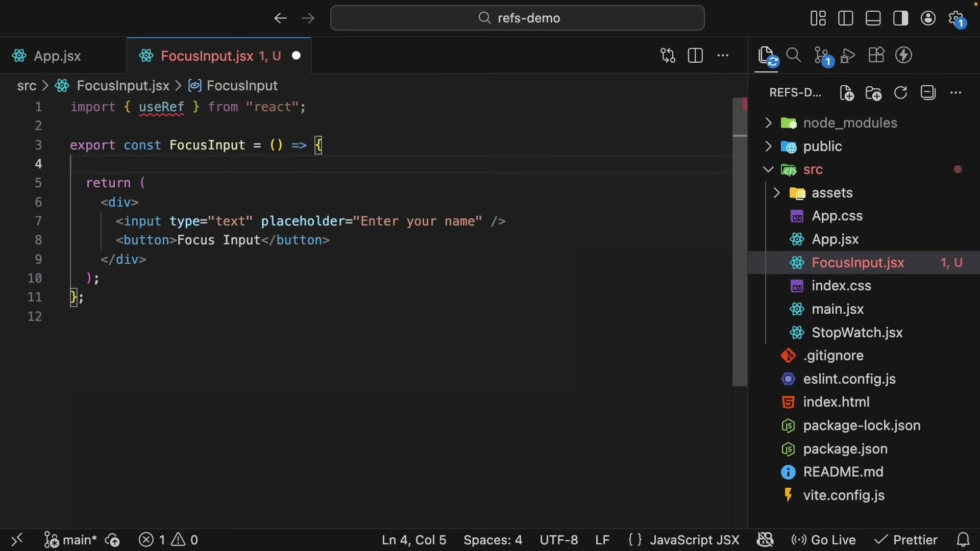
Task: Open the Customize Layout icon
Action: pos(818,18)
